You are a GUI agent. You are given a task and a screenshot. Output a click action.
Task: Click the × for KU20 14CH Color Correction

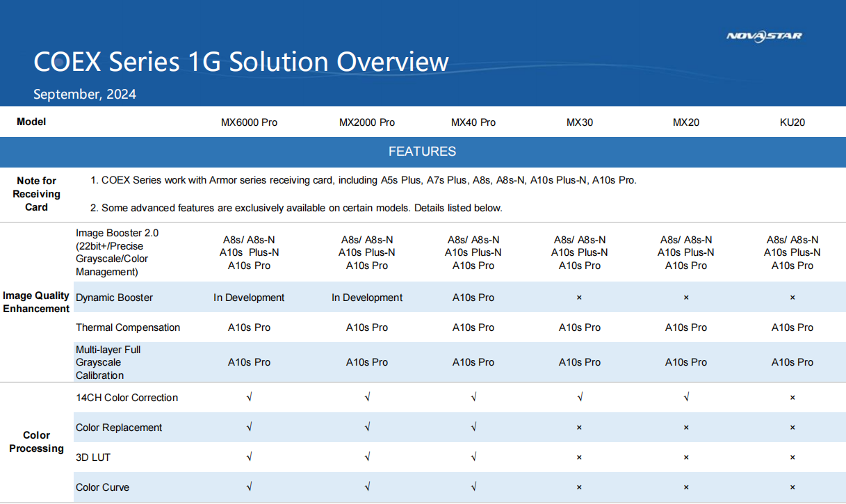[x=792, y=398]
